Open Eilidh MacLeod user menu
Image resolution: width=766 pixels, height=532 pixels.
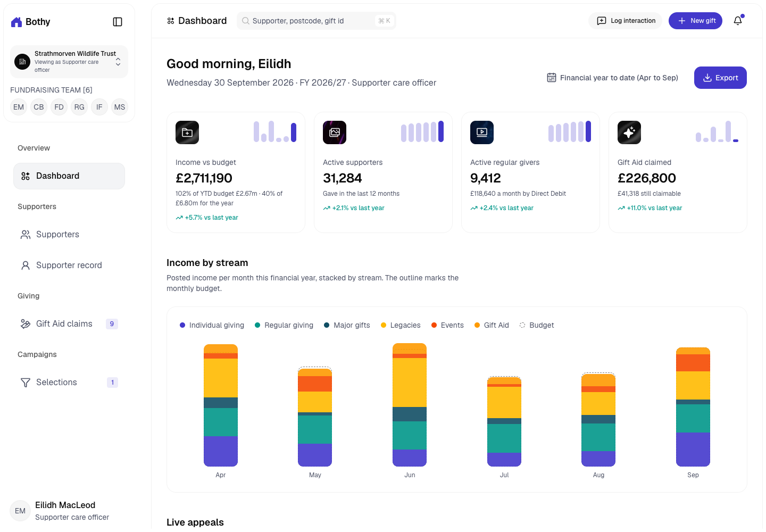pos(69,511)
